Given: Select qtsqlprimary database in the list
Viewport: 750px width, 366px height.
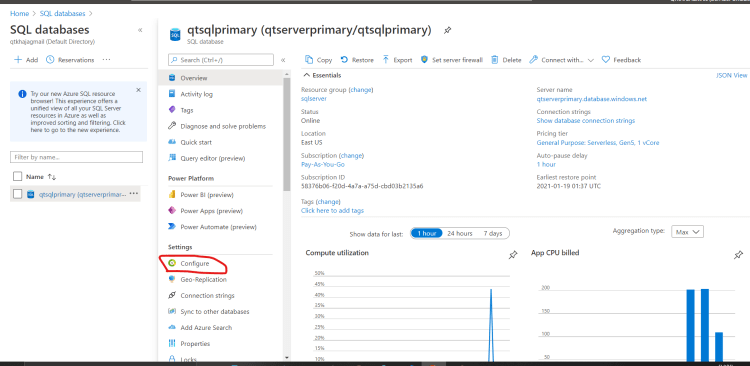Looking at the screenshot, I should (x=82, y=194).
